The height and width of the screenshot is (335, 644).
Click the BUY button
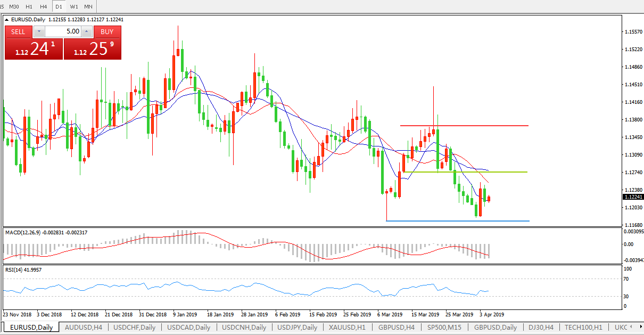coord(107,32)
